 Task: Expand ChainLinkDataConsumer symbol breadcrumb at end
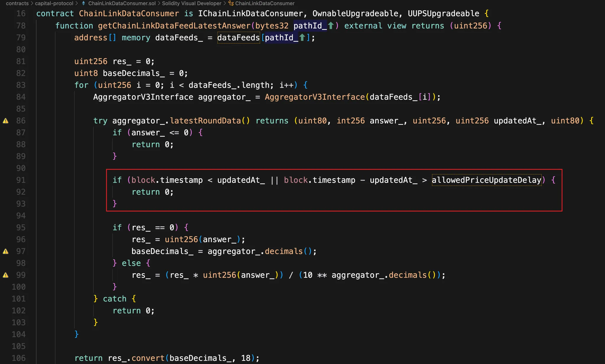pyautogui.click(x=265, y=3)
